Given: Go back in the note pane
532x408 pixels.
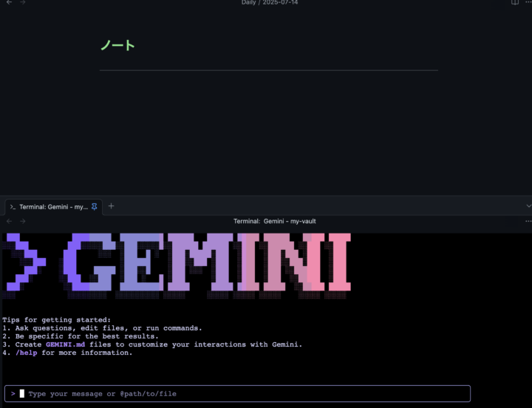Looking at the screenshot, I should [x=9, y=2].
